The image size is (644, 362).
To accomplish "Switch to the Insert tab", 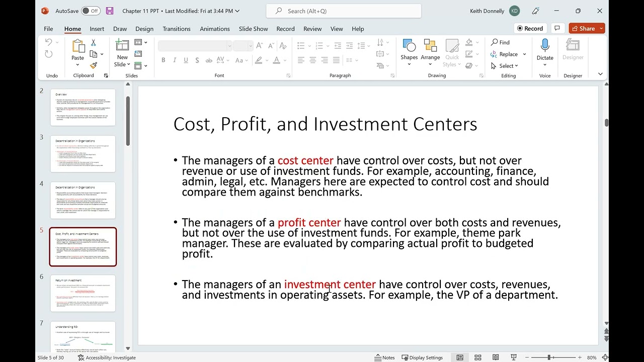I will (97, 29).
